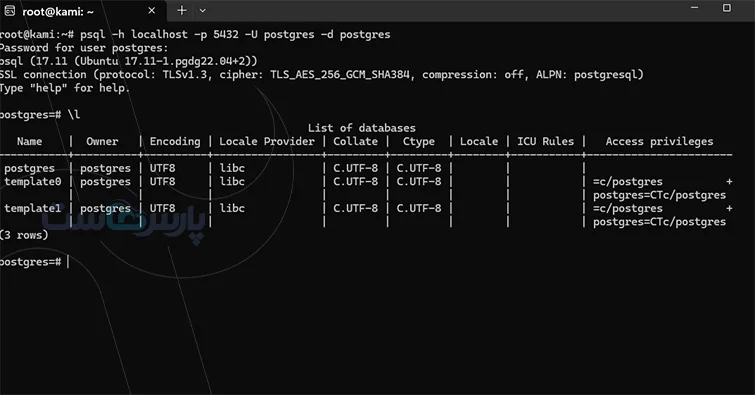The width and height of the screenshot is (755, 395).
Task: Minimize the terminal window
Action: click(694, 8)
